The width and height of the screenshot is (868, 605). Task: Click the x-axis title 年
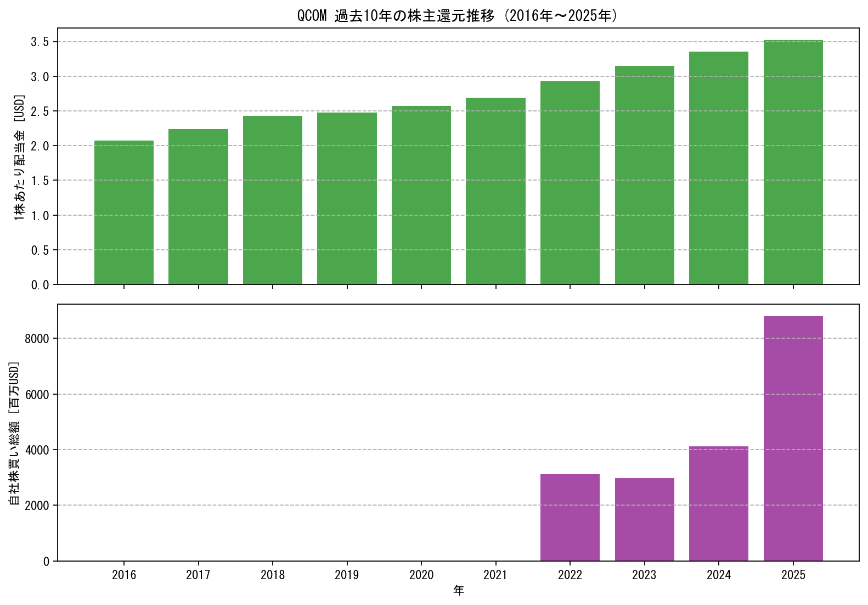(459, 591)
